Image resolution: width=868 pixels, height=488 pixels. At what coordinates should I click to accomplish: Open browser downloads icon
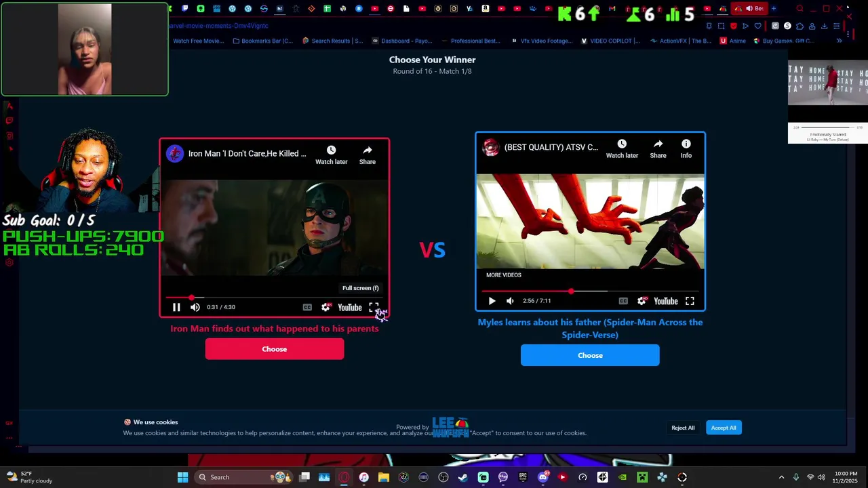coord(824,26)
